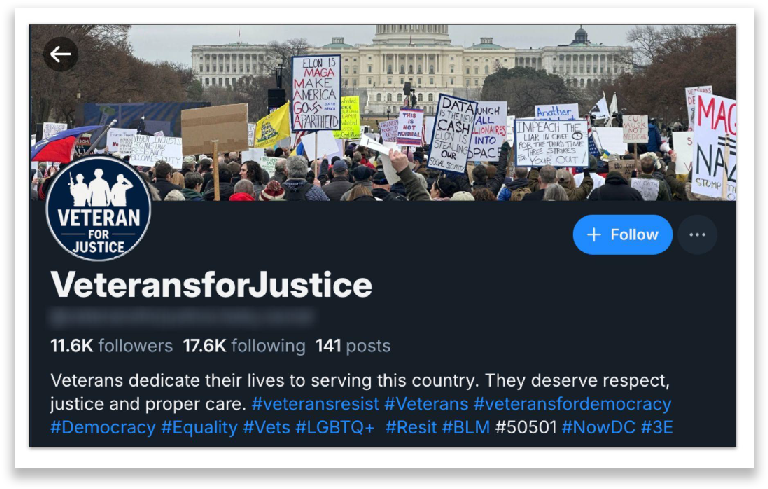The height and width of the screenshot is (489, 768).
Task: Open the #LGBTQ+ hashtag
Action: [335, 427]
